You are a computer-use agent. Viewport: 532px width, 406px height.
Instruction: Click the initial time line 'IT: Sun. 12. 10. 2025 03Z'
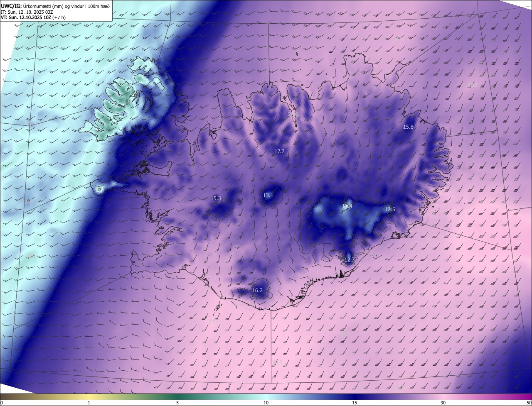pos(27,12)
